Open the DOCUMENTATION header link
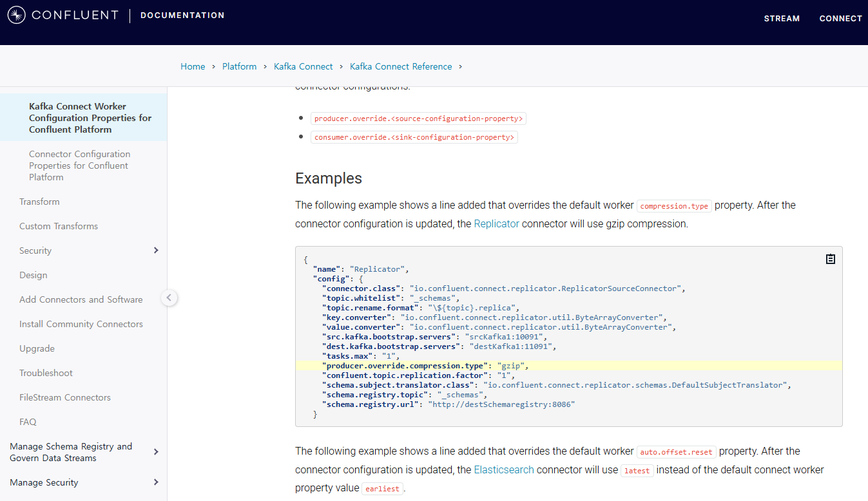The image size is (868, 501). (x=182, y=15)
